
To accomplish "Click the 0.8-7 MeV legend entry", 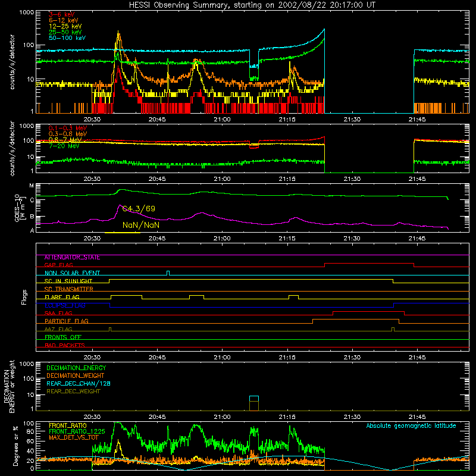I will click(x=65, y=140).
